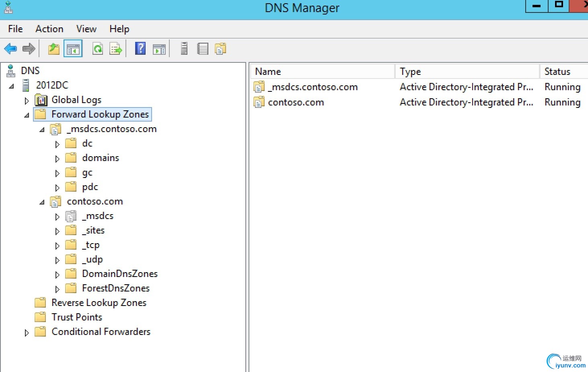Open Help via the blue question mark icon
This screenshot has height=372, width=588.
tap(140, 49)
